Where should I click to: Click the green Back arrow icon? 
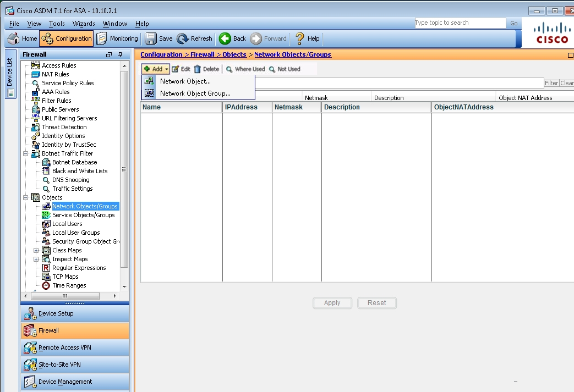tap(225, 38)
